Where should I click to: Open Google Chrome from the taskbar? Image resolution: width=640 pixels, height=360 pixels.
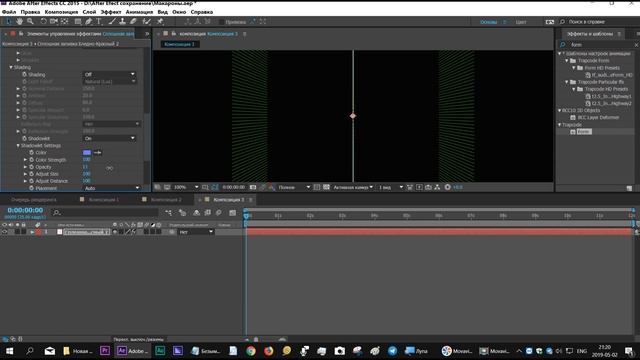pyautogui.click(x=251, y=351)
